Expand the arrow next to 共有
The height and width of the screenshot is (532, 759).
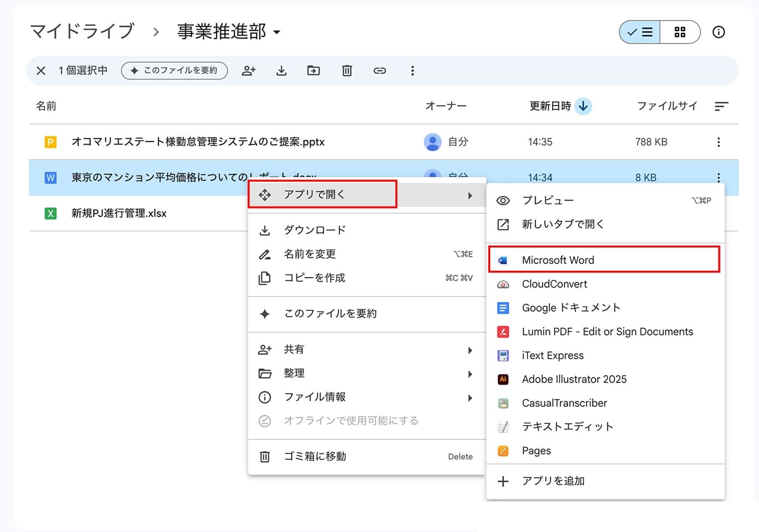[470, 350]
